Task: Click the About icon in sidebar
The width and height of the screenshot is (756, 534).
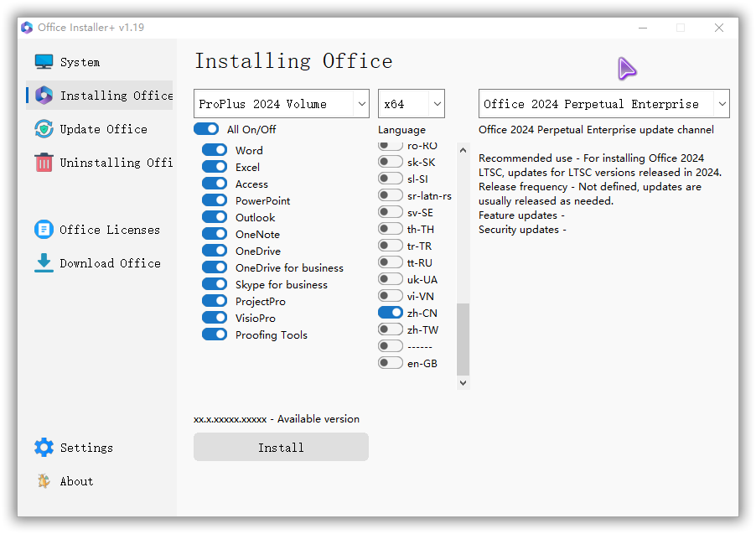Action: pyautogui.click(x=44, y=481)
